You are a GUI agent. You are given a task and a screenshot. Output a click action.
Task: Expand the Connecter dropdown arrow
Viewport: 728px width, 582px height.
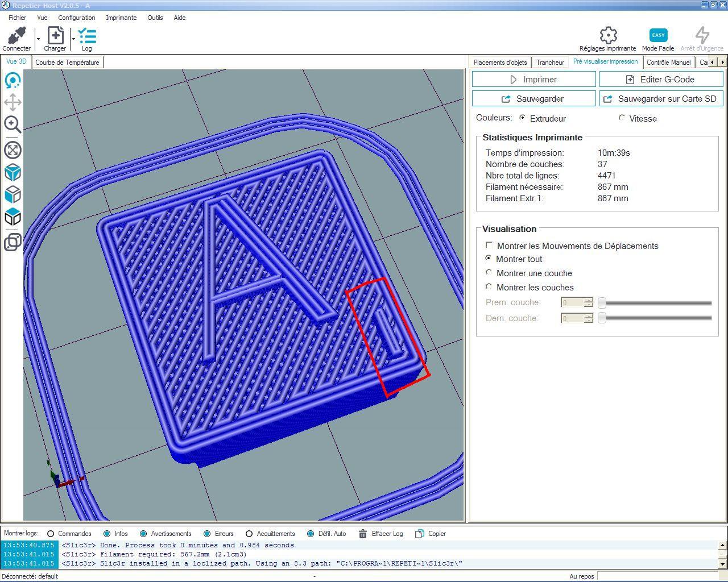tap(38, 39)
